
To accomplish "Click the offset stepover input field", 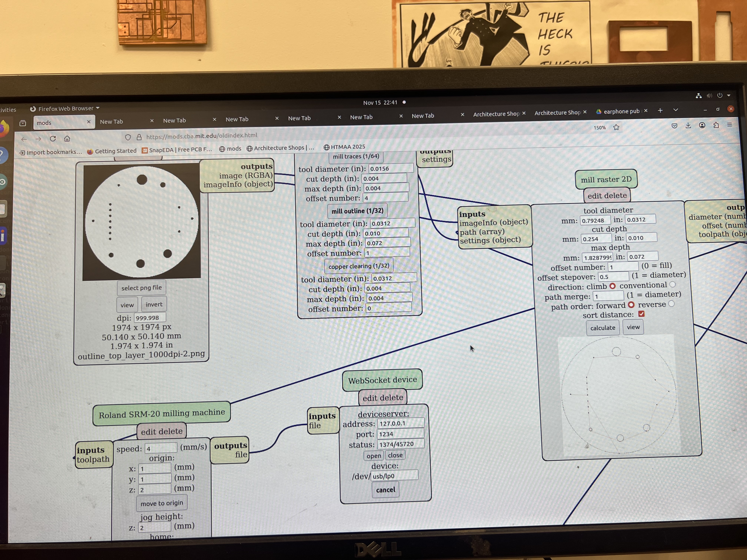I will [613, 276].
